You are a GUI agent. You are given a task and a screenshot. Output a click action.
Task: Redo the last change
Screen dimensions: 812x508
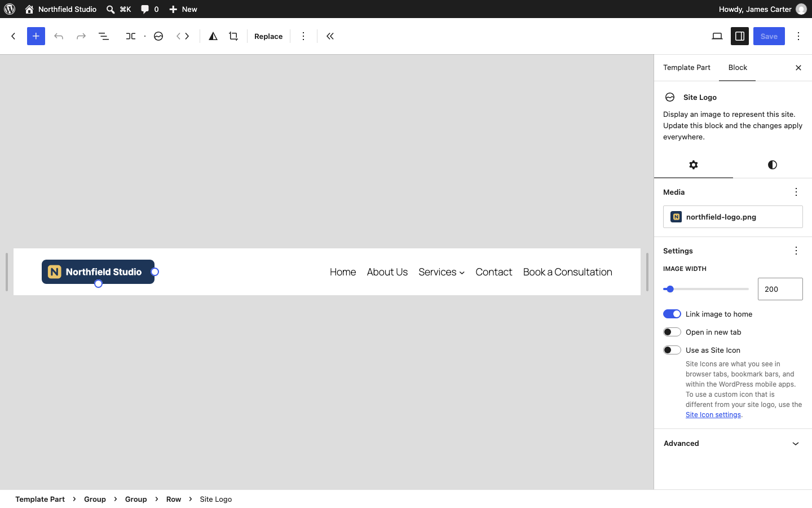pyautogui.click(x=81, y=36)
